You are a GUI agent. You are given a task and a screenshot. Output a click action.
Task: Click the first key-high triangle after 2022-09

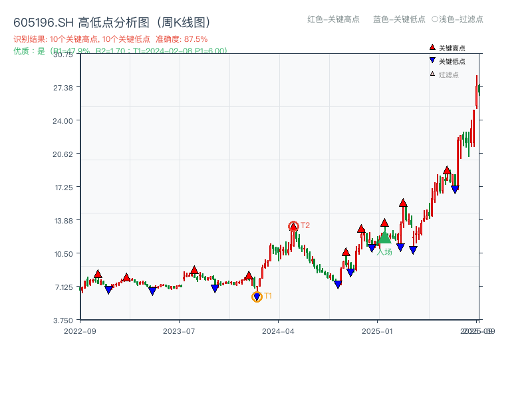(98, 274)
